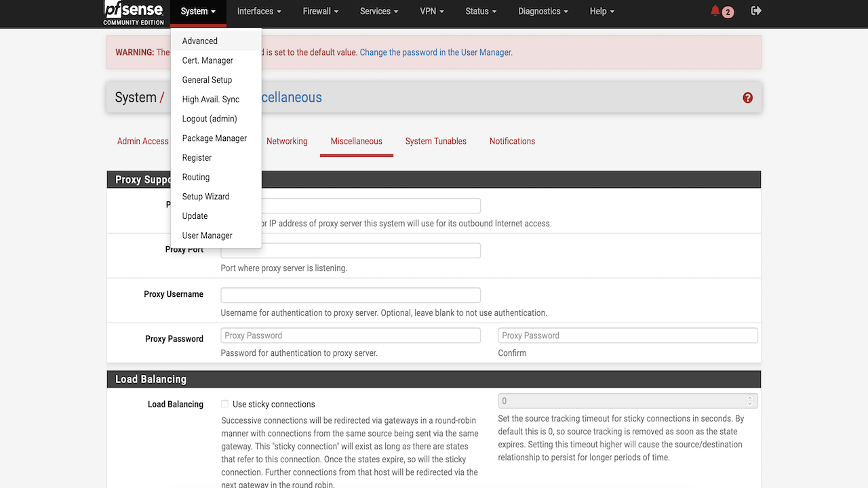Click the first Proxy Password field
The image size is (868, 488).
[x=351, y=335]
